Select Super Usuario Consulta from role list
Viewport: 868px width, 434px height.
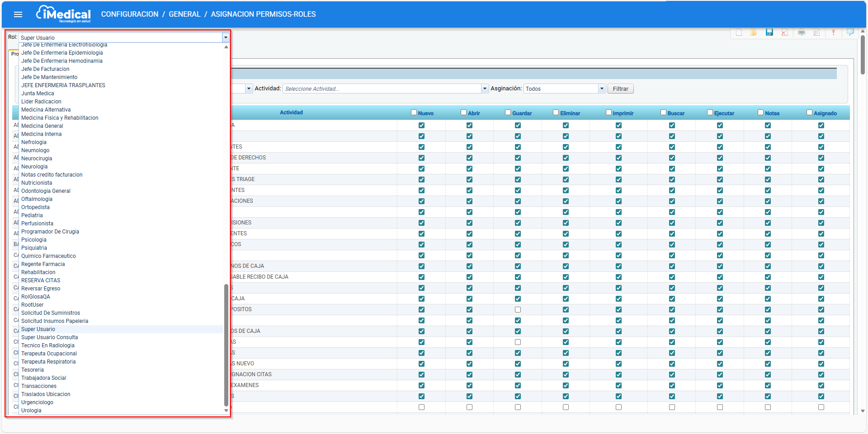coord(49,337)
